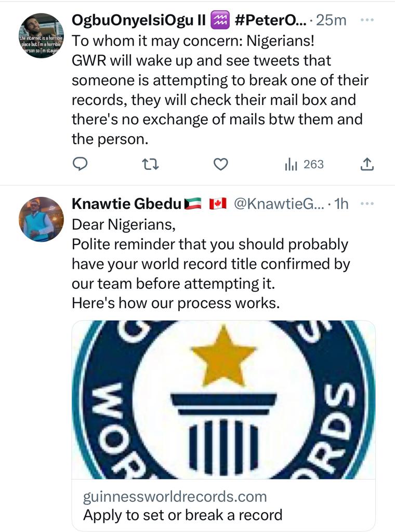Open the 1h timestamp on Knawtie's tweet
The height and width of the screenshot is (532, 395).
(x=341, y=204)
